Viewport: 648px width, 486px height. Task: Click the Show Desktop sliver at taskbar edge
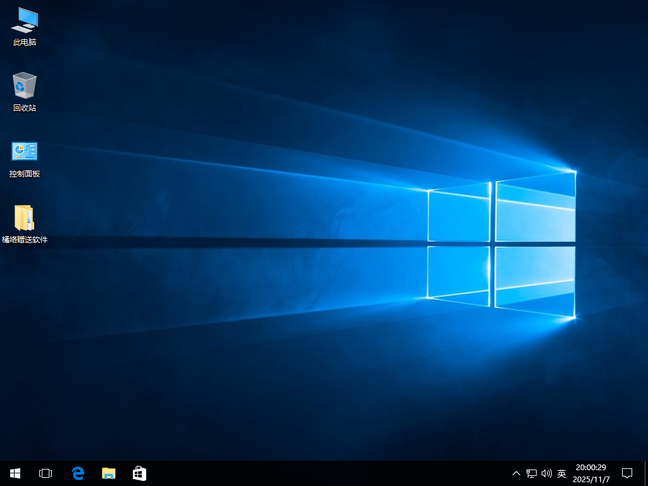click(645, 473)
